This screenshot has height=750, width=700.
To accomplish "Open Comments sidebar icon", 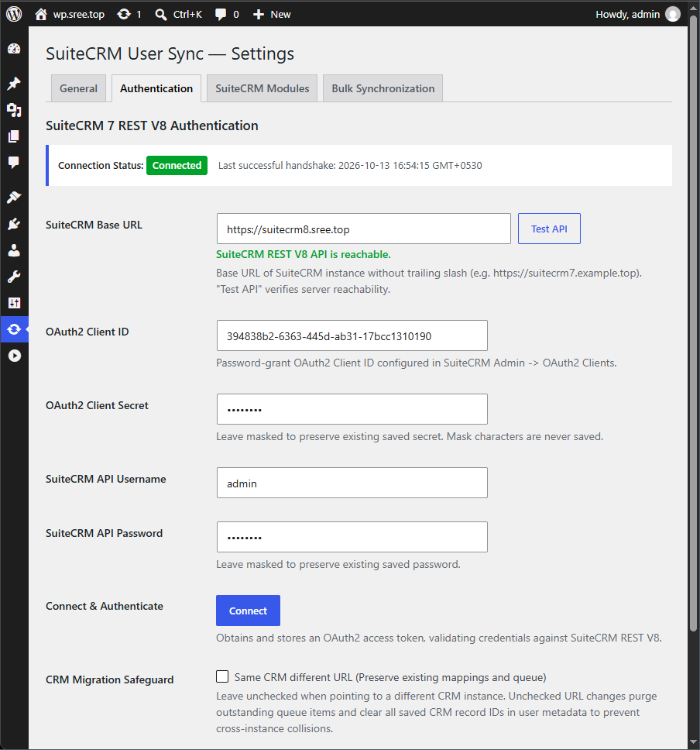I will click(14, 163).
